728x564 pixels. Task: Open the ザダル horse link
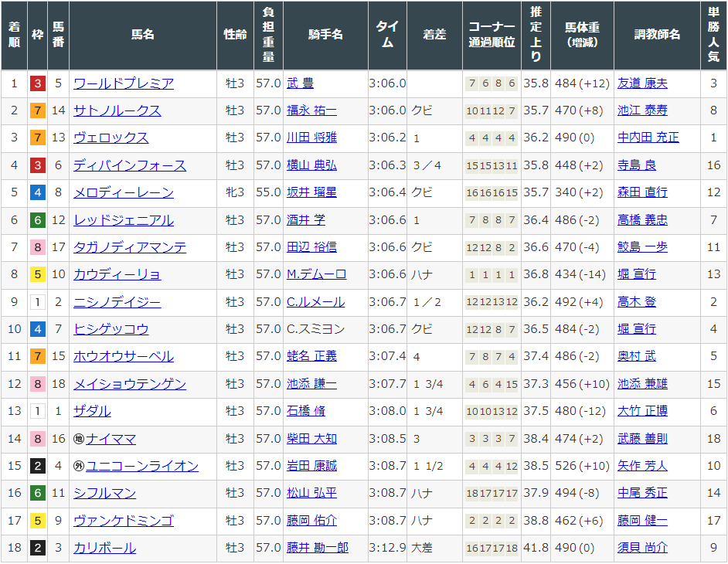click(92, 411)
